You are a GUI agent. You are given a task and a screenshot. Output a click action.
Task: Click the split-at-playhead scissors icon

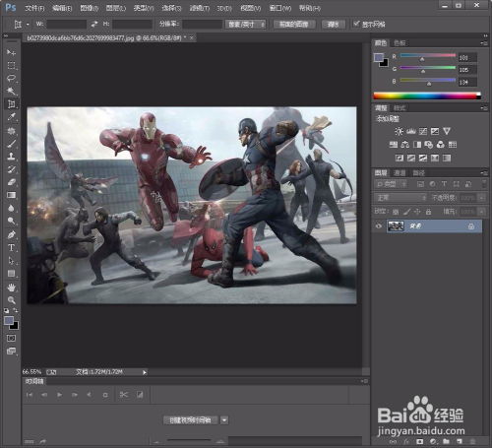(124, 395)
